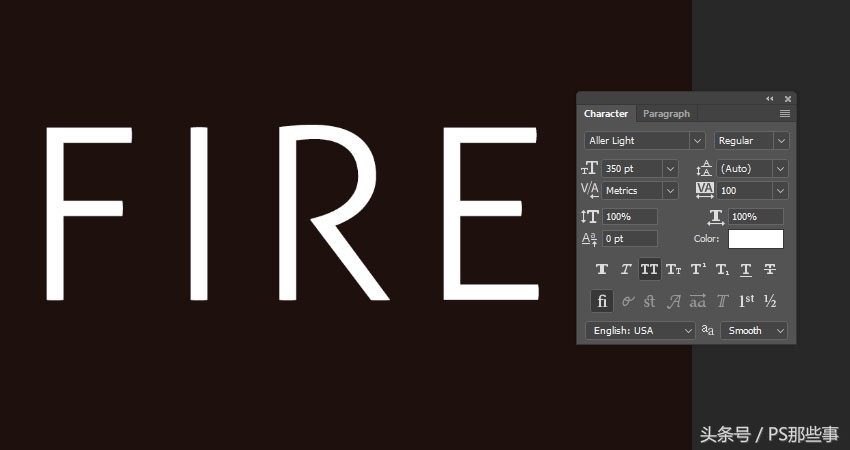This screenshot has height=450, width=850.
Task: Open the (Auto) leading dropdown
Action: [781, 169]
